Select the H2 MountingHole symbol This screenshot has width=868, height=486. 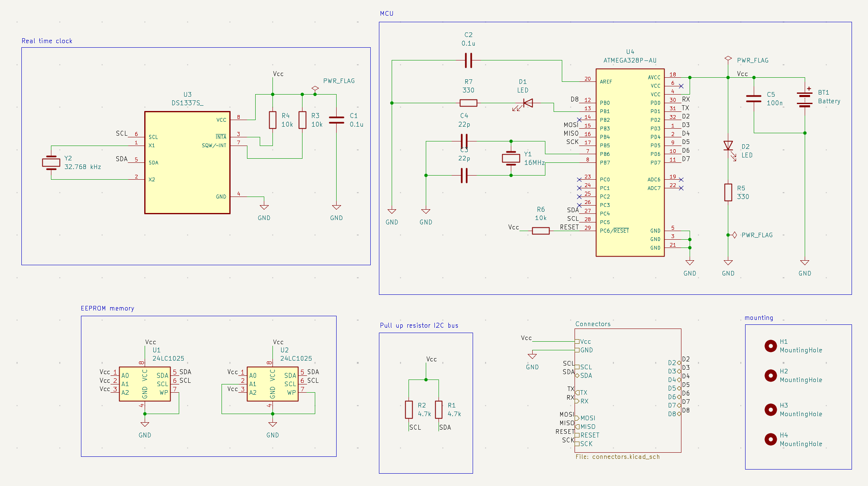[x=771, y=375]
